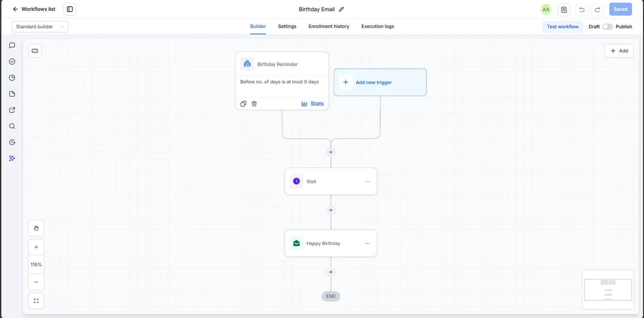Click the Add button on the canvas
The width and height of the screenshot is (644, 318).
pos(619,51)
